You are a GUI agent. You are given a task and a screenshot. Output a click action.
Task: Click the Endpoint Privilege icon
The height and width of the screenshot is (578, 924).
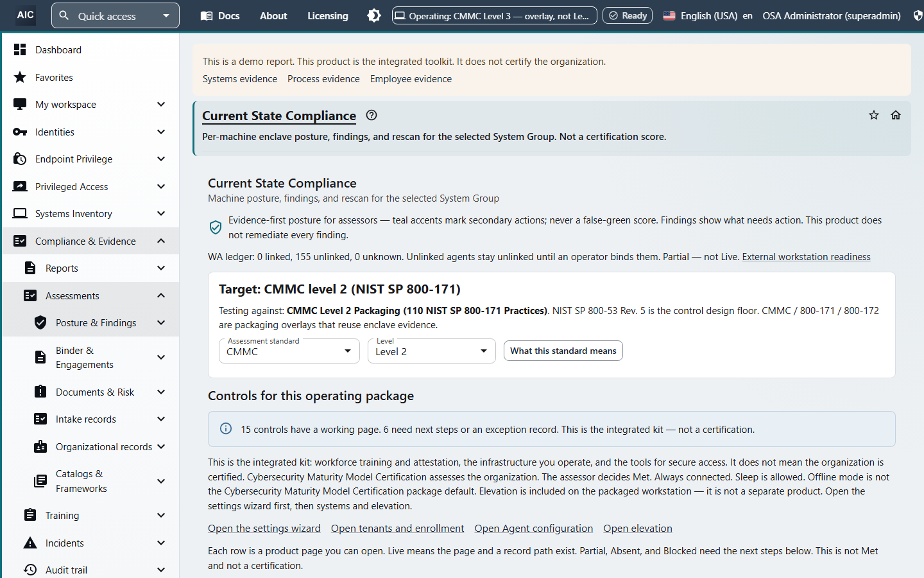[x=20, y=159]
